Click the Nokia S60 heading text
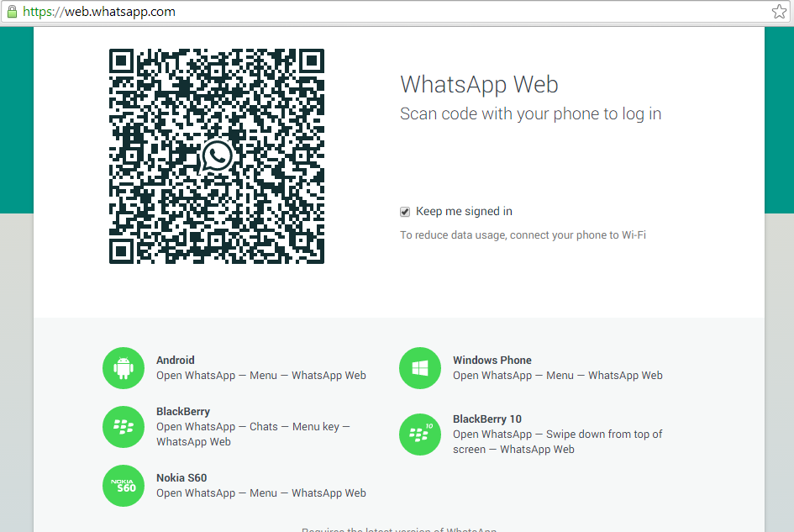Image resolution: width=794 pixels, height=532 pixels. point(181,478)
